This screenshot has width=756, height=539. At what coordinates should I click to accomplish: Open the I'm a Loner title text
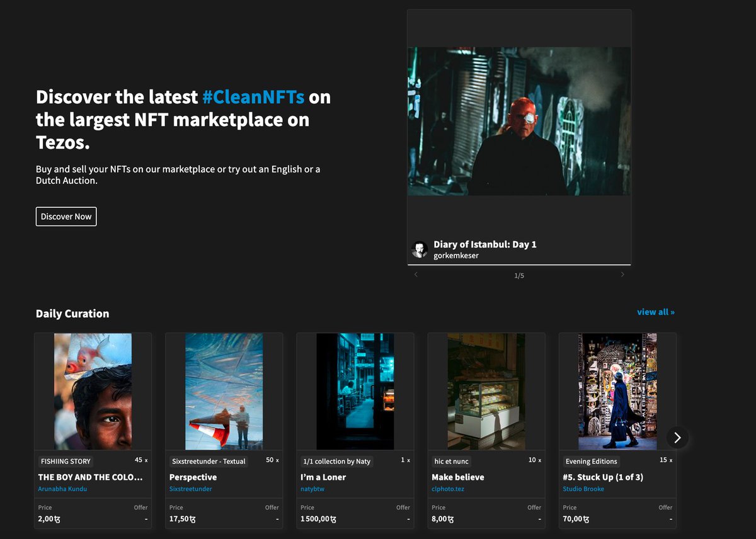tap(323, 477)
